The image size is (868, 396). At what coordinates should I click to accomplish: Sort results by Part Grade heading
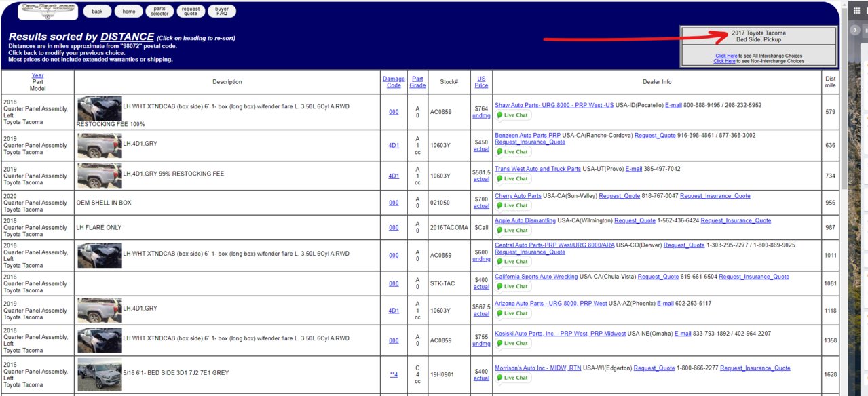[417, 82]
